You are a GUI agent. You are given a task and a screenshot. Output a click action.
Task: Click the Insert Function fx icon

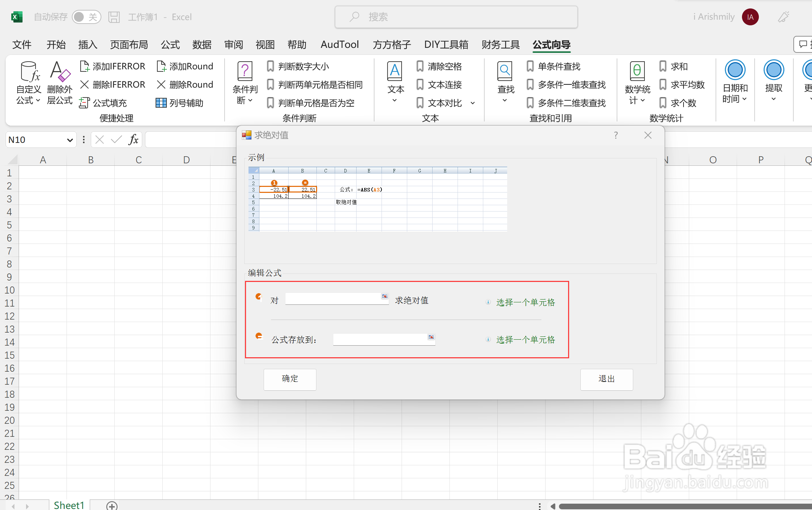point(133,140)
